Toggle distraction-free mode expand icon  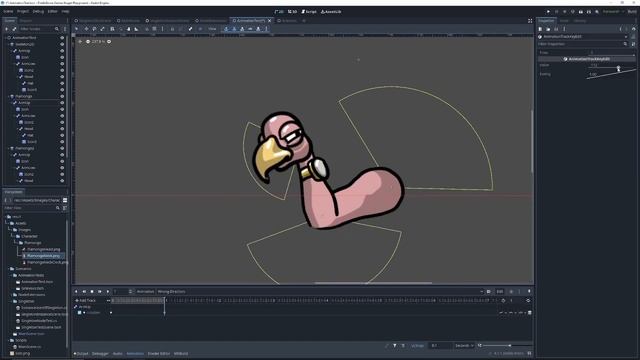(x=530, y=21)
